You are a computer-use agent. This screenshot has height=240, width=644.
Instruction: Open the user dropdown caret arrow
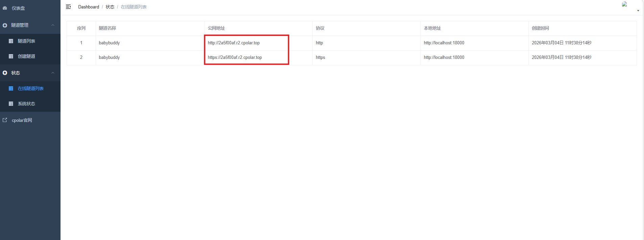[x=638, y=10]
